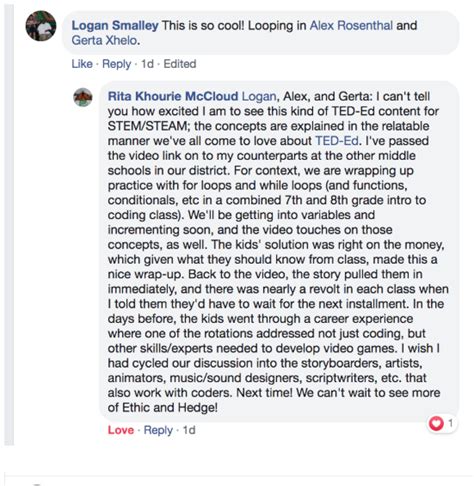Click inside Rita's long comment text
Image resolution: width=474 pixels, height=486 pixels.
pyautogui.click(x=279, y=252)
